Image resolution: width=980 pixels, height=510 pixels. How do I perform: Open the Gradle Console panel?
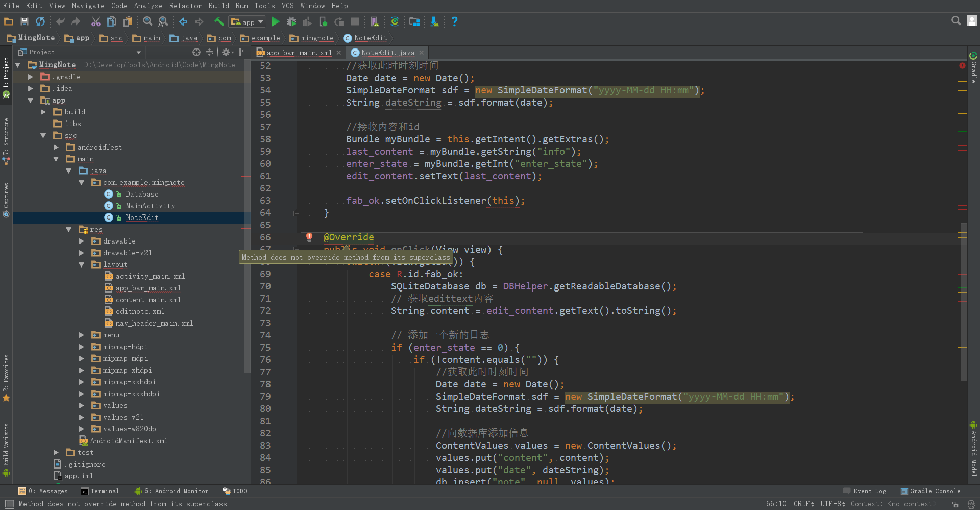[930, 491]
